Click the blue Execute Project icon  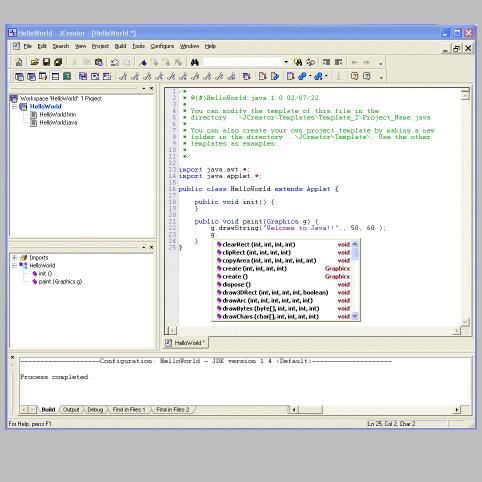pyautogui.click(x=318, y=77)
